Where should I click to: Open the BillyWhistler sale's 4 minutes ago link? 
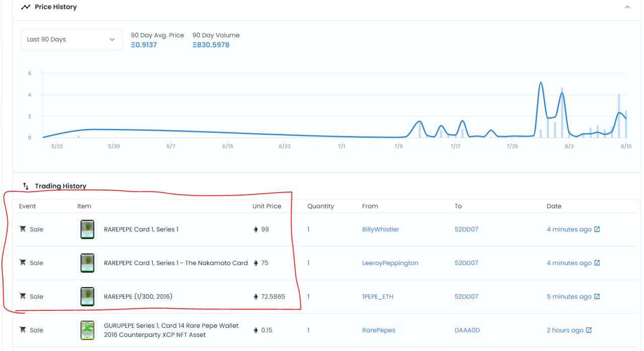pos(569,229)
